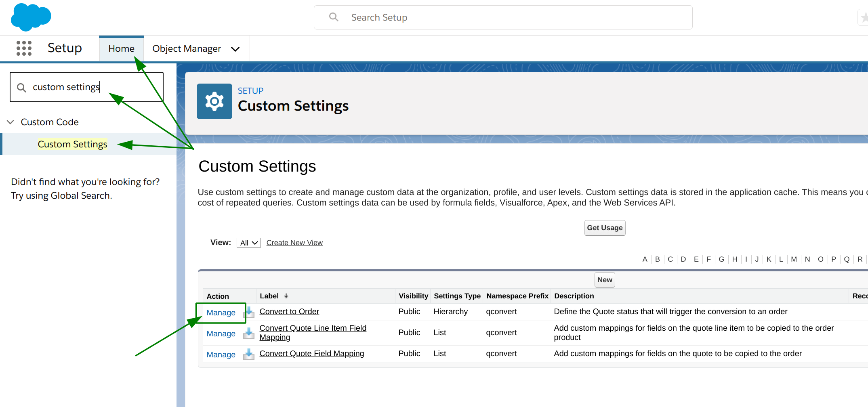Click the Custom Settings gear icon
Viewport: 868px width, 407px height.
point(214,101)
